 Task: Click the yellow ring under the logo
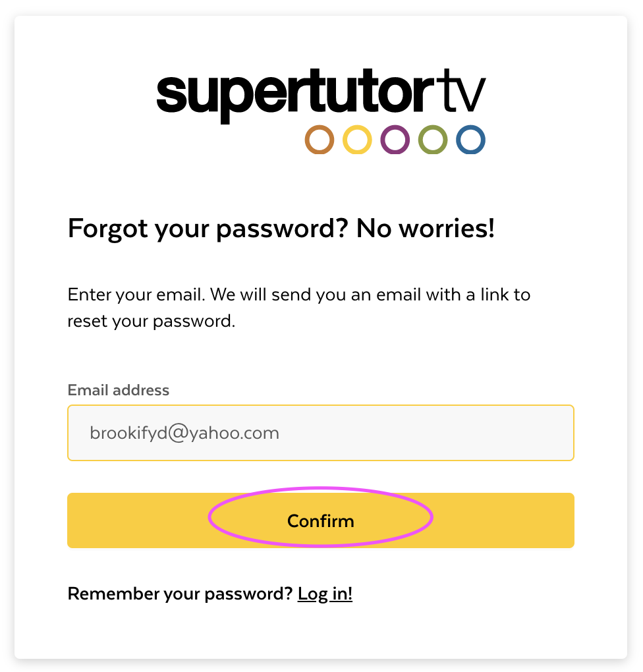[357, 140]
